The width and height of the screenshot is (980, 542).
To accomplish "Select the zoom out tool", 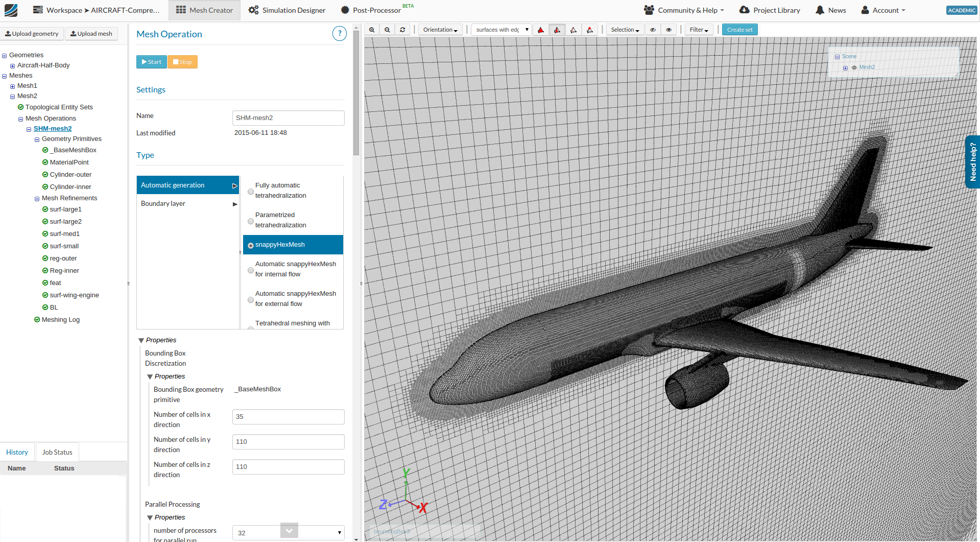I will 387,29.
